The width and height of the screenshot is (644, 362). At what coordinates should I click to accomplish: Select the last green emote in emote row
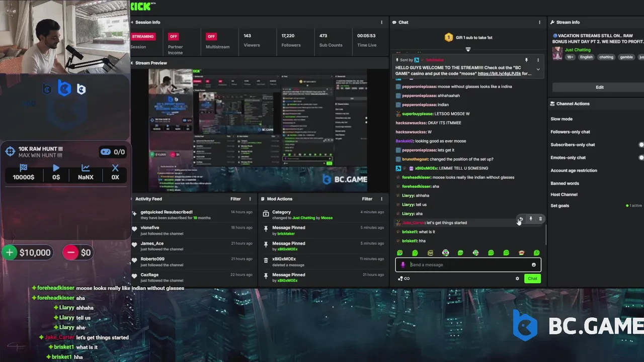coord(536,253)
